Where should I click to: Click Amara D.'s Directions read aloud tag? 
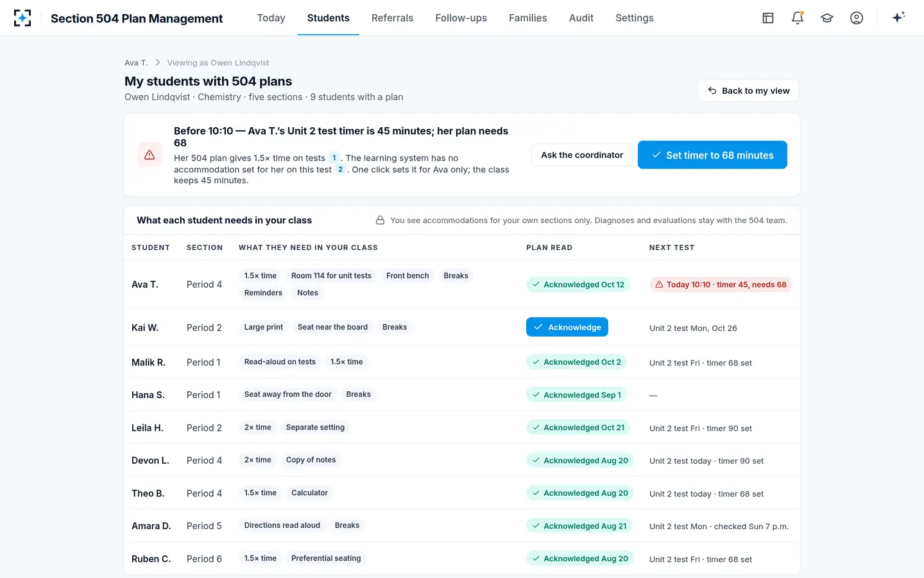click(x=282, y=525)
